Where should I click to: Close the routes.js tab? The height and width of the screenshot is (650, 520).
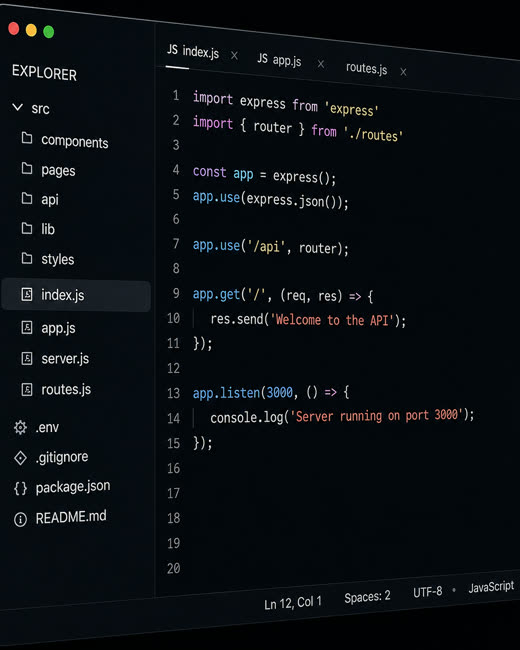coord(403,72)
